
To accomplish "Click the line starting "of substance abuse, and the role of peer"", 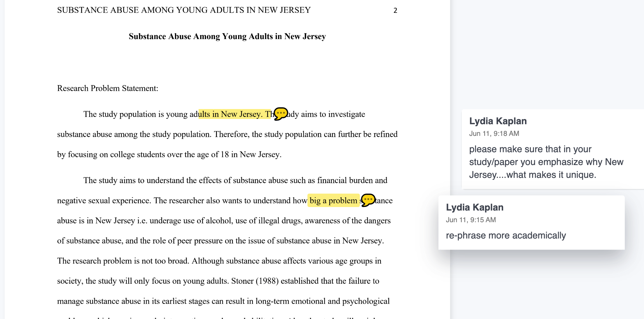I will (220, 241).
